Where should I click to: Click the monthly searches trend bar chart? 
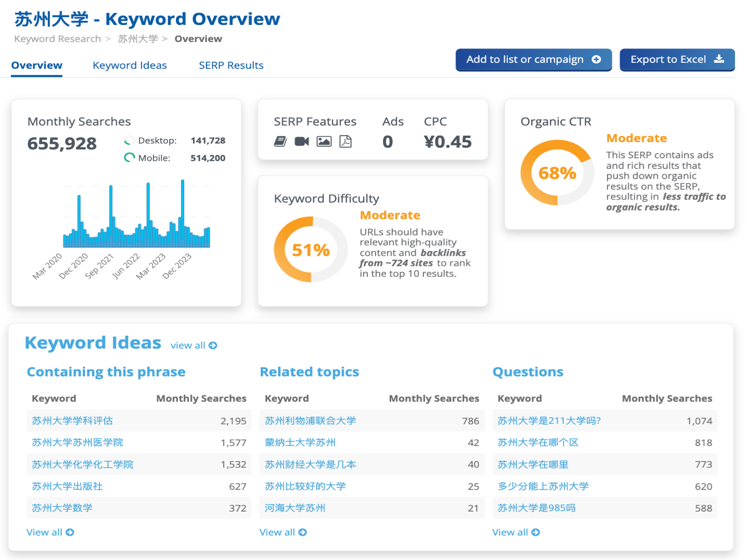[x=136, y=214]
